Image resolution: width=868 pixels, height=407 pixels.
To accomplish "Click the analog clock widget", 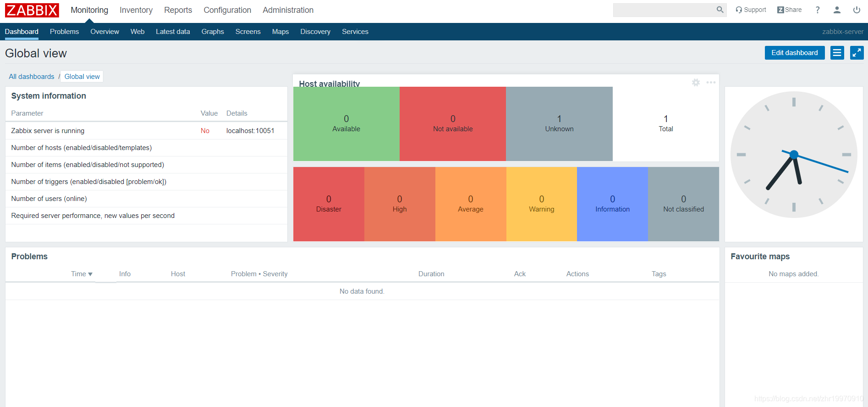I will click(x=794, y=155).
